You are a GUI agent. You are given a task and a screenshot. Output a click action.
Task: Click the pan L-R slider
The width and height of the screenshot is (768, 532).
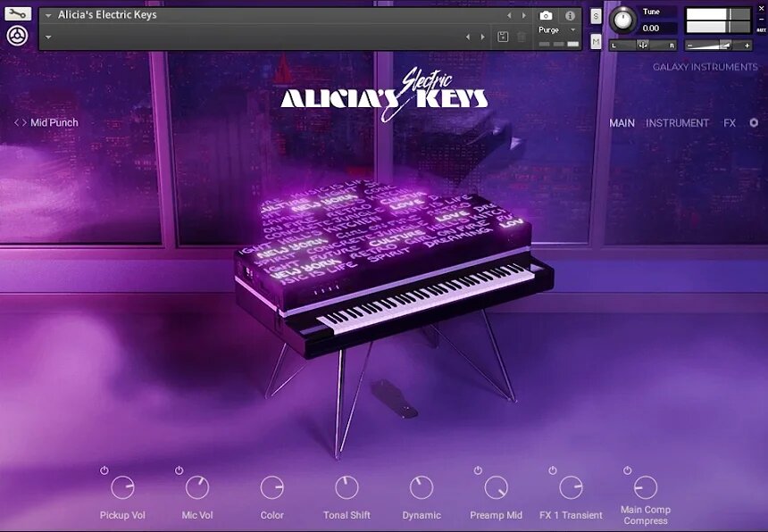point(643,45)
